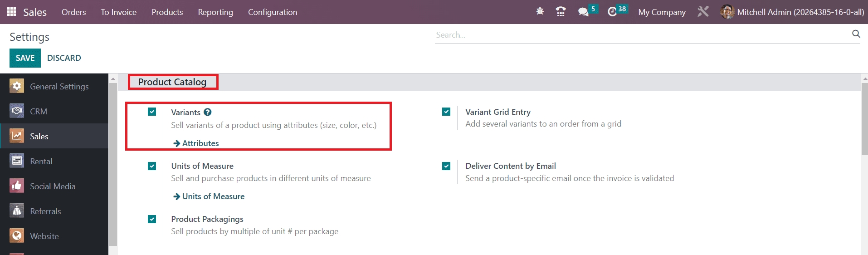Screen dimensions: 868x255
Task: Expand the Configuration menu
Action: [273, 12]
